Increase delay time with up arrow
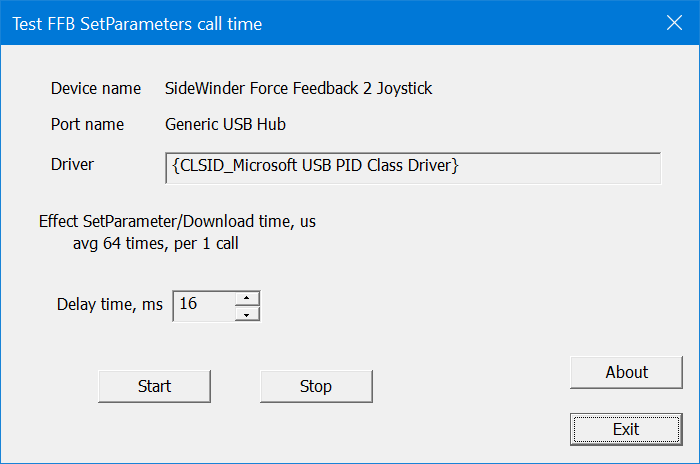This screenshot has height=464, width=700. point(247,298)
